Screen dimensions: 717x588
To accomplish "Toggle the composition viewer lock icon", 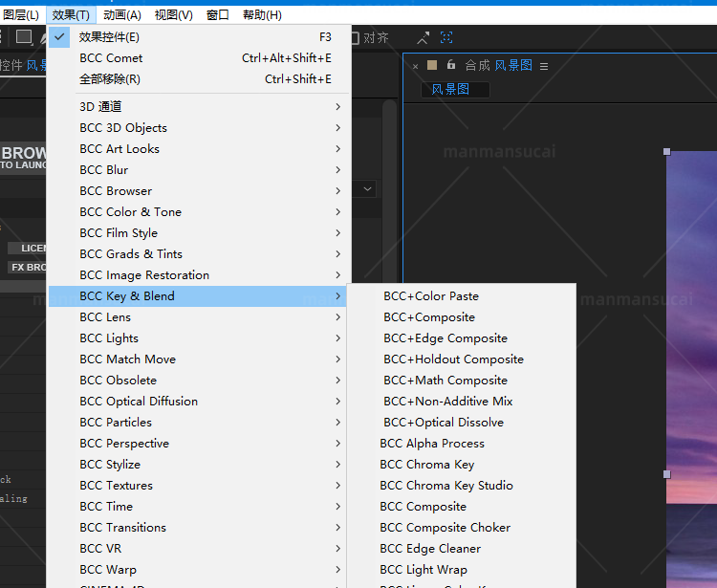I will (x=451, y=64).
